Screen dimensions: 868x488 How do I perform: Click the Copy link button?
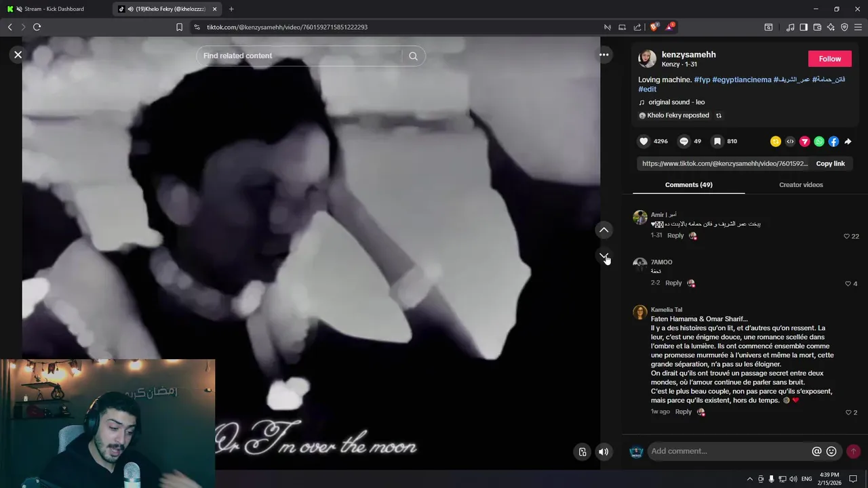830,163
